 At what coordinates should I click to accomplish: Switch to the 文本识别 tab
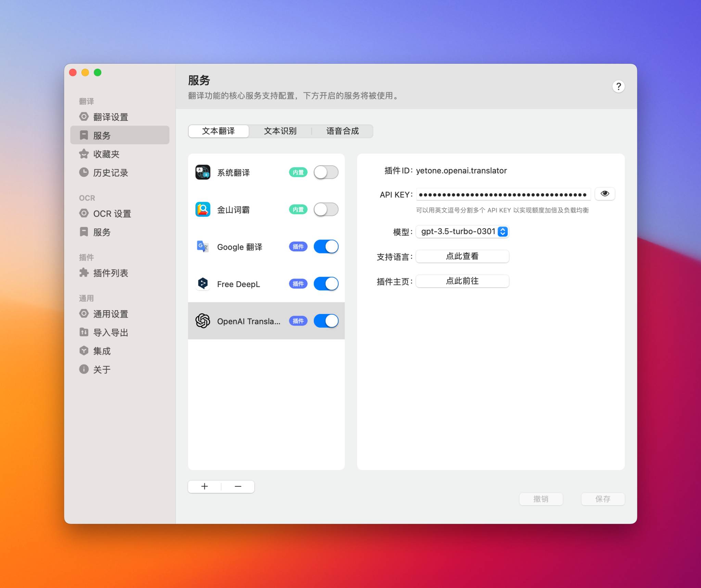pyautogui.click(x=280, y=131)
